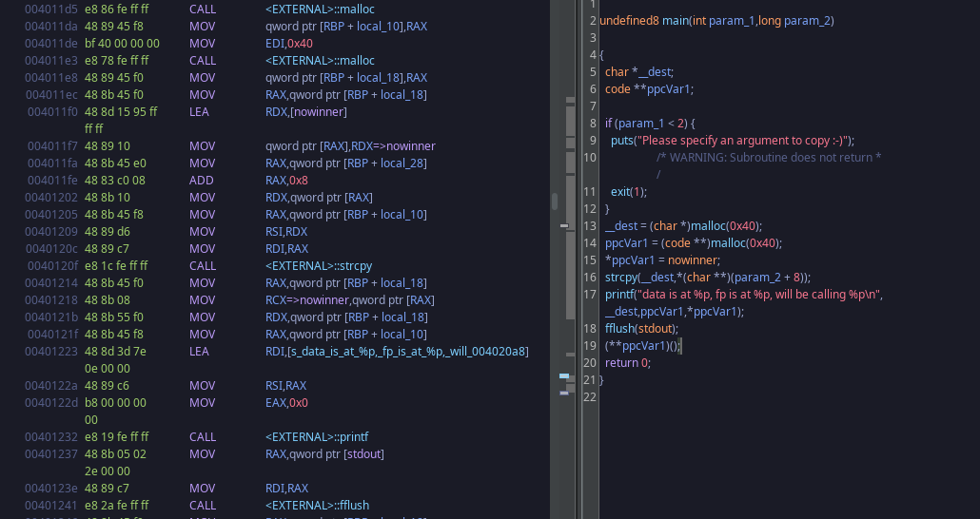This screenshot has height=519, width=980.
Task: Click the listing vertical scrollbar thumb
Action: coord(555,202)
